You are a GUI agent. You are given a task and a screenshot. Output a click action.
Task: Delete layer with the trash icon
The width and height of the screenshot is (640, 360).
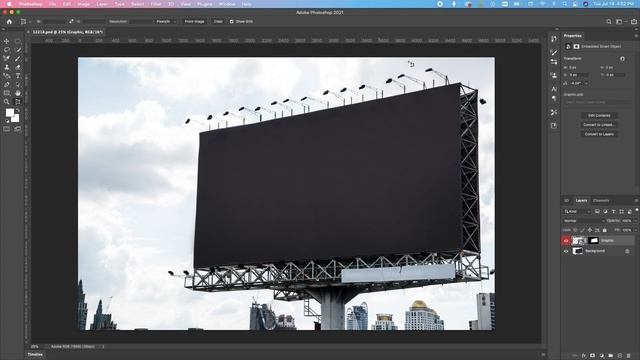pyautogui.click(x=629, y=356)
